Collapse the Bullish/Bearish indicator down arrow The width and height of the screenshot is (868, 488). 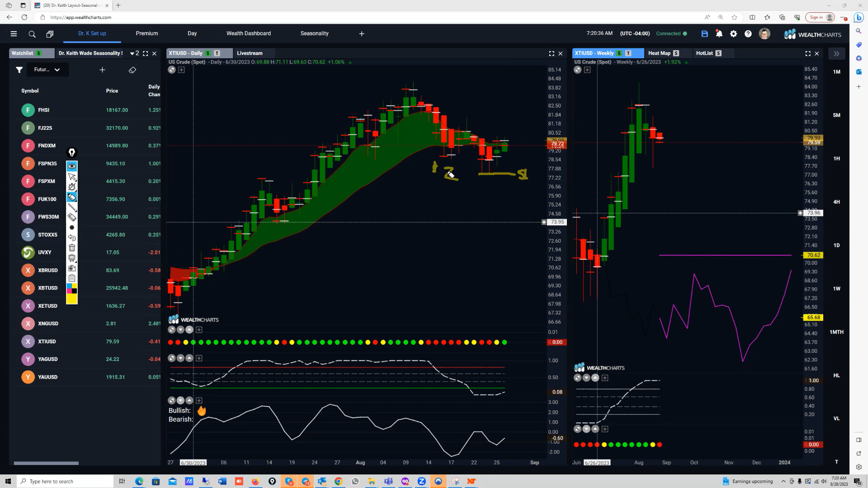pyautogui.click(x=180, y=400)
